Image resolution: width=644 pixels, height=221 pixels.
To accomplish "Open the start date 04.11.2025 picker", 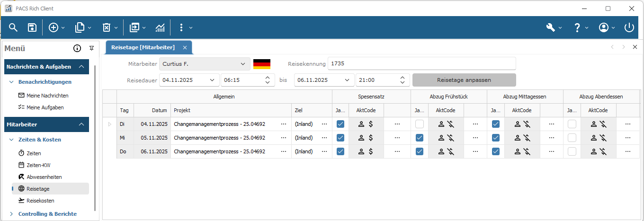I will [x=211, y=80].
